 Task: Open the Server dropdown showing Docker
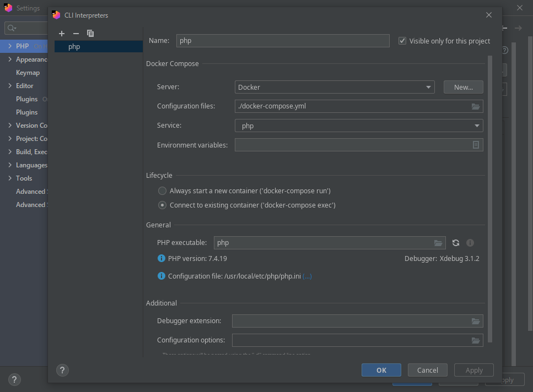click(x=335, y=87)
